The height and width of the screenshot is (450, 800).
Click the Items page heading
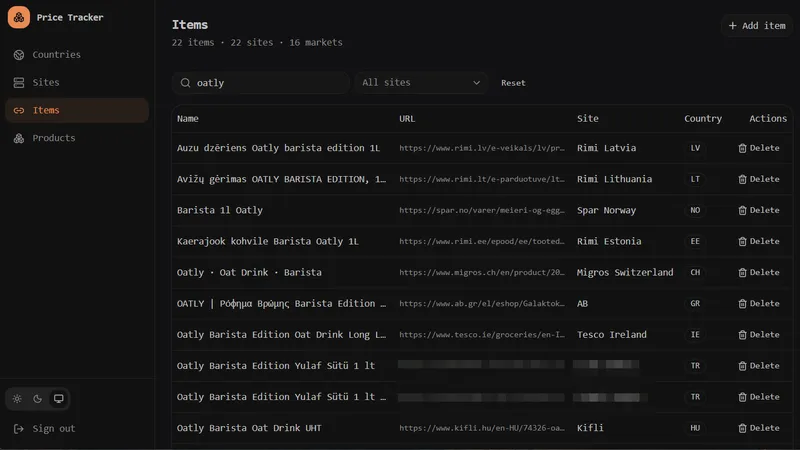[190, 24]
